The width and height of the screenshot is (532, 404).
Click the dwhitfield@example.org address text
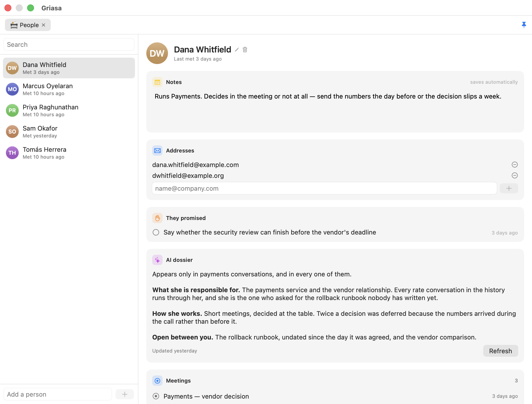coord(188,176)
